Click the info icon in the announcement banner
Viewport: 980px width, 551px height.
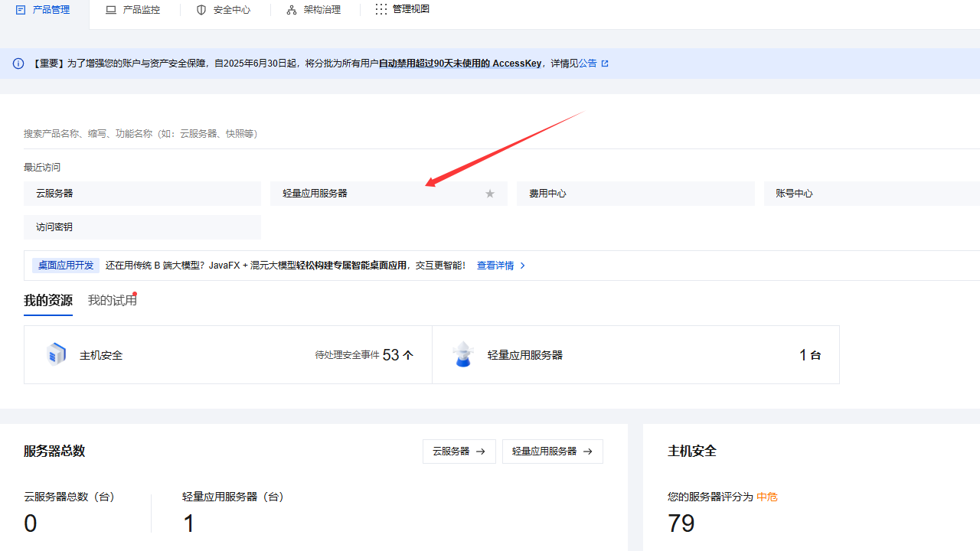tap(18, 64)
